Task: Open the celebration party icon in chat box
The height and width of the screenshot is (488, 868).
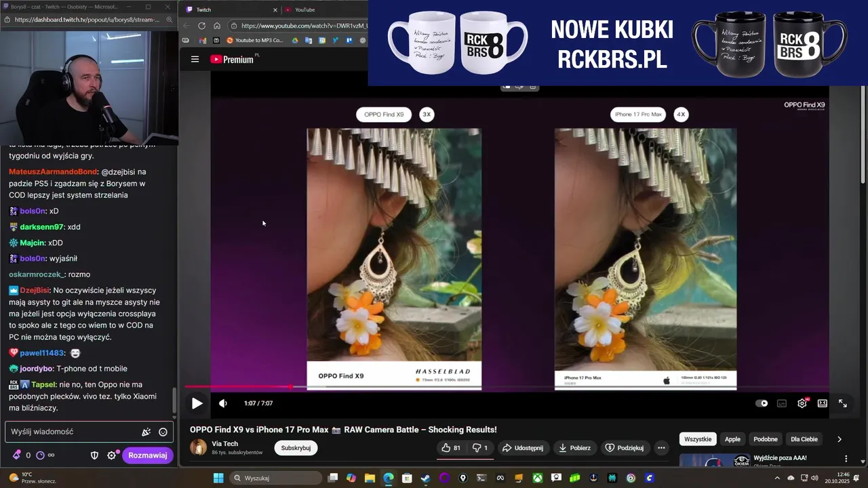Action: click(x=146, y=432)
